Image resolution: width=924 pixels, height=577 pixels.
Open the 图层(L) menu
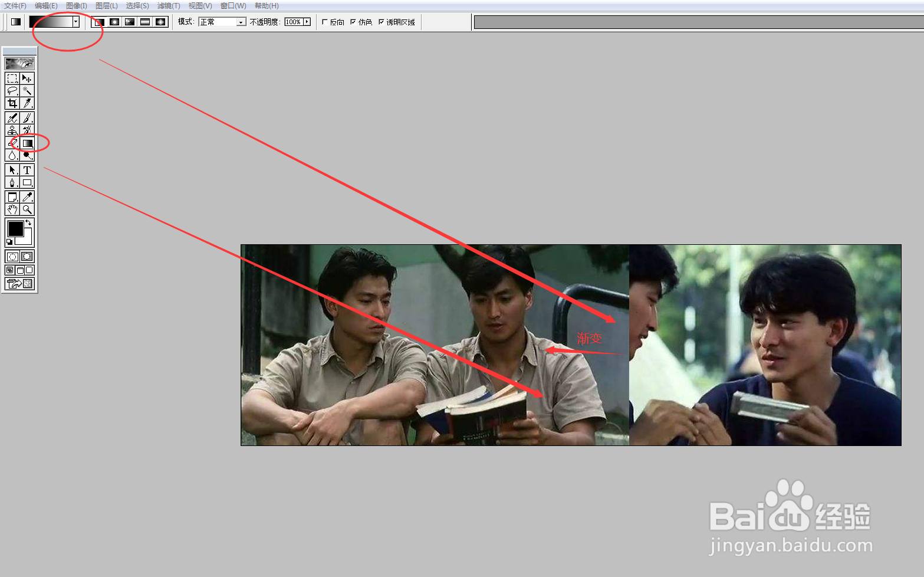[x=107, y=5]
